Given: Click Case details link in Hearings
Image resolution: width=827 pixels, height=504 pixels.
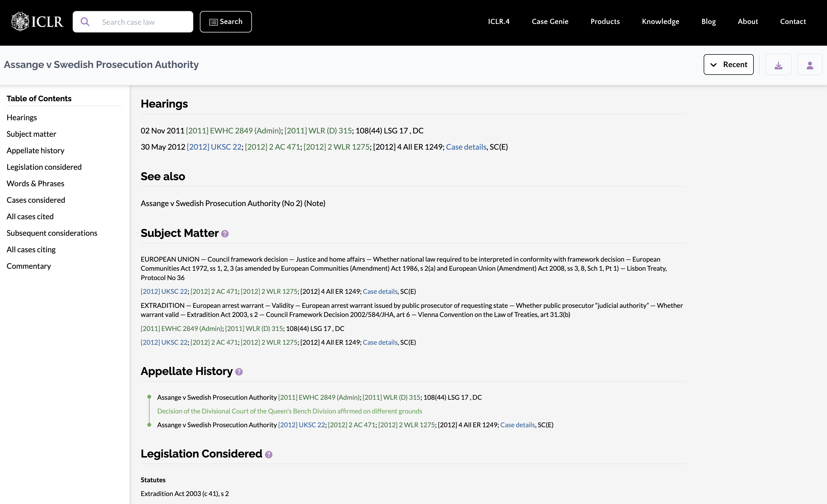Looking at the screenshot, I should coord(466,147).
